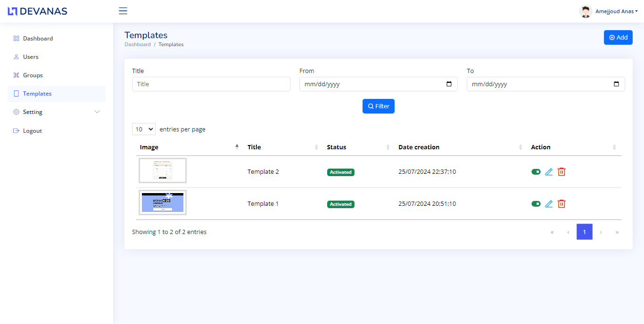Click the Activated status badge for Template 1
The image size is (644, 324).
[340, 204]
